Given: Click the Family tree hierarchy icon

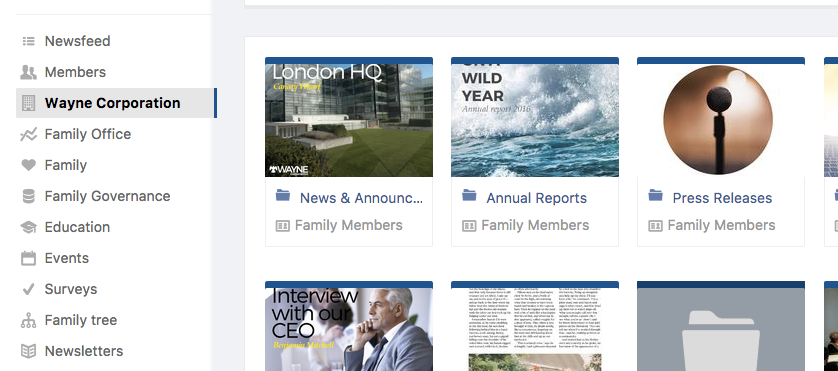Looking at the screenshot, I should click(x=28, y=320).
